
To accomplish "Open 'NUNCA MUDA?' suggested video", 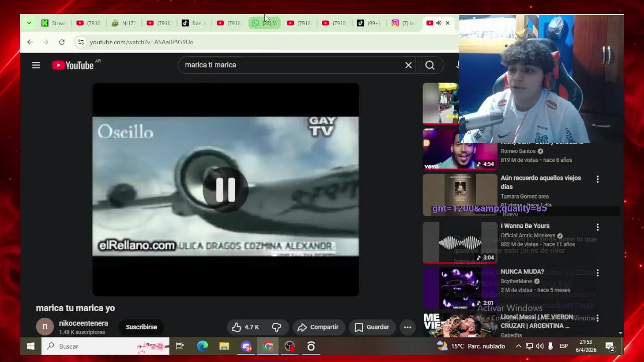I will (522, 272).
